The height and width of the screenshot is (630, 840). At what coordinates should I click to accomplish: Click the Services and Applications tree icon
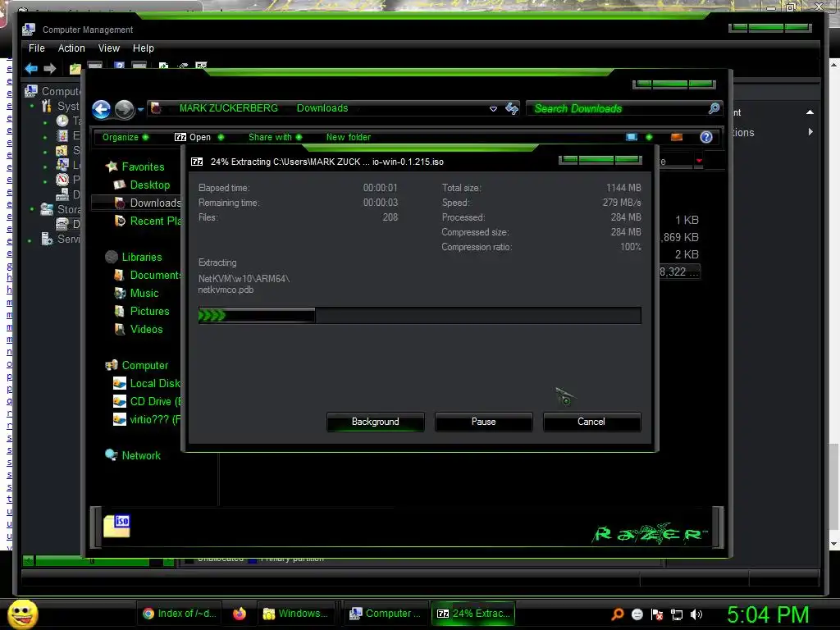47,239
